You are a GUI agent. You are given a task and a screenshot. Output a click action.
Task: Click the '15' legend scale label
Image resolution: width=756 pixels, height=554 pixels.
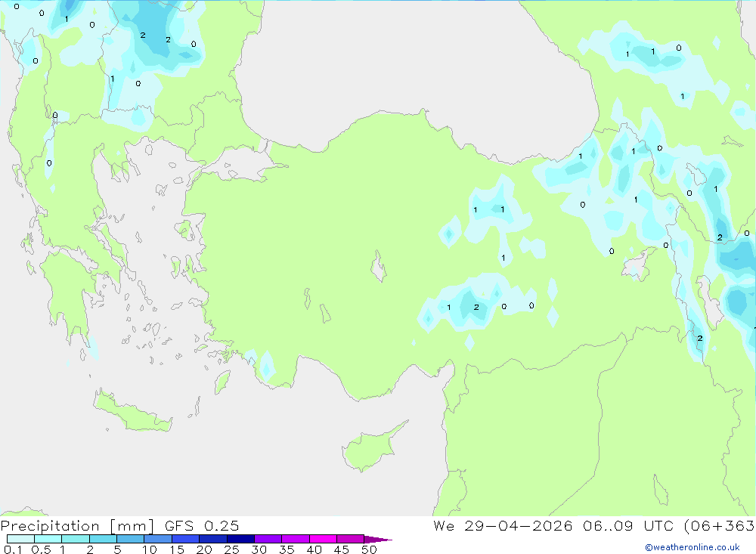click(x=177, y=549)
